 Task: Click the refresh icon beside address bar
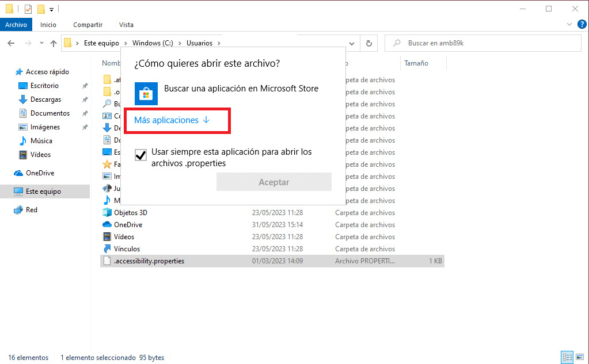(x=368, y=44)
